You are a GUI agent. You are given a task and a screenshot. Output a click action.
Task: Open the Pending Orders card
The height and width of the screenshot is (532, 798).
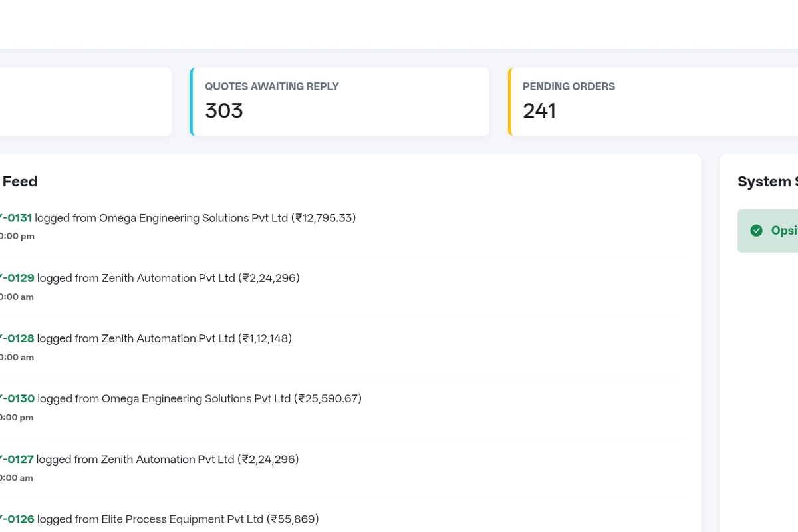(653, 102)
